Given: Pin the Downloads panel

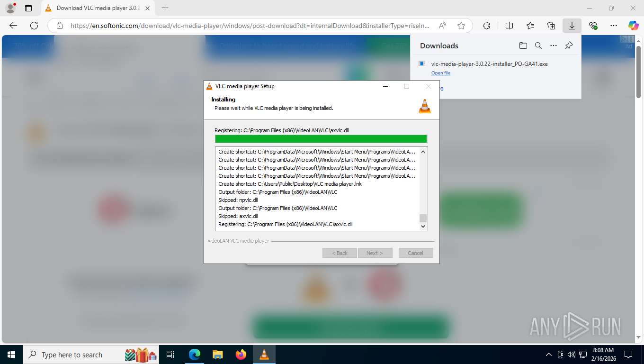Looking at the screenshot, I should pos(569,45).
